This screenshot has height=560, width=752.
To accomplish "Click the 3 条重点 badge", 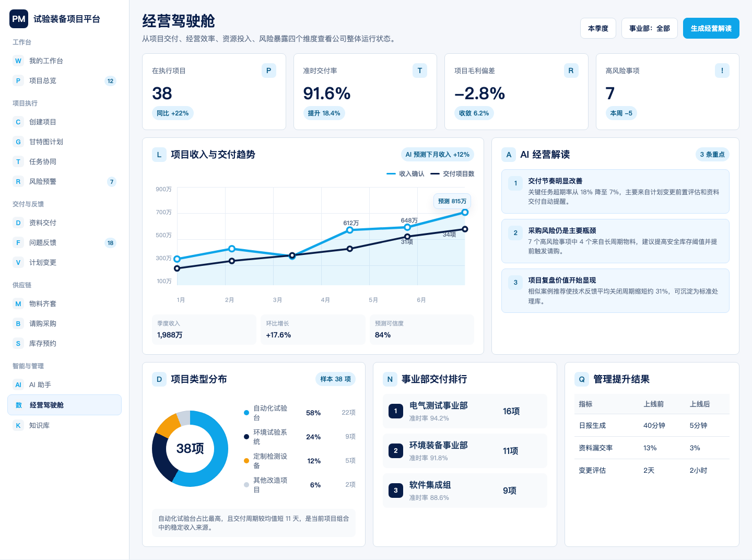I will [x=712, y=155].
